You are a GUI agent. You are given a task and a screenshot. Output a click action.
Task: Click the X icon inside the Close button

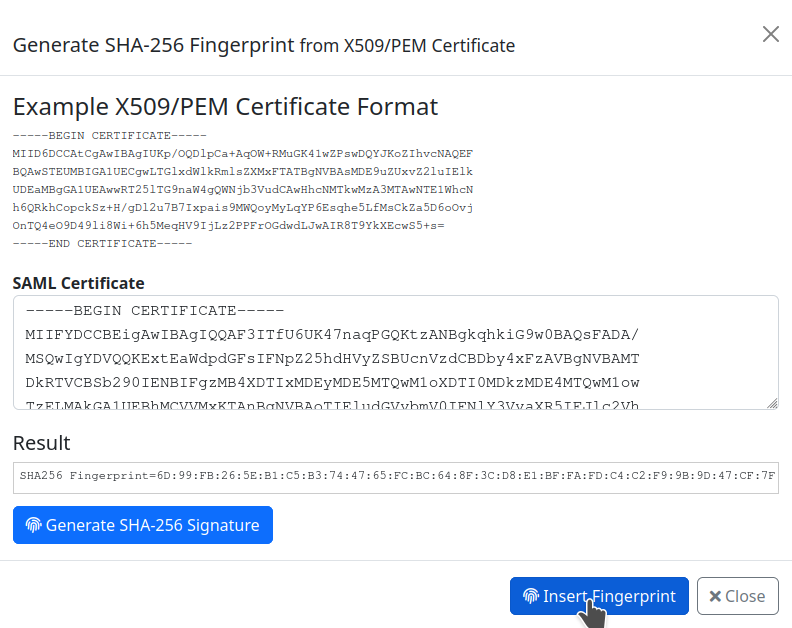[x=715, y=596]
